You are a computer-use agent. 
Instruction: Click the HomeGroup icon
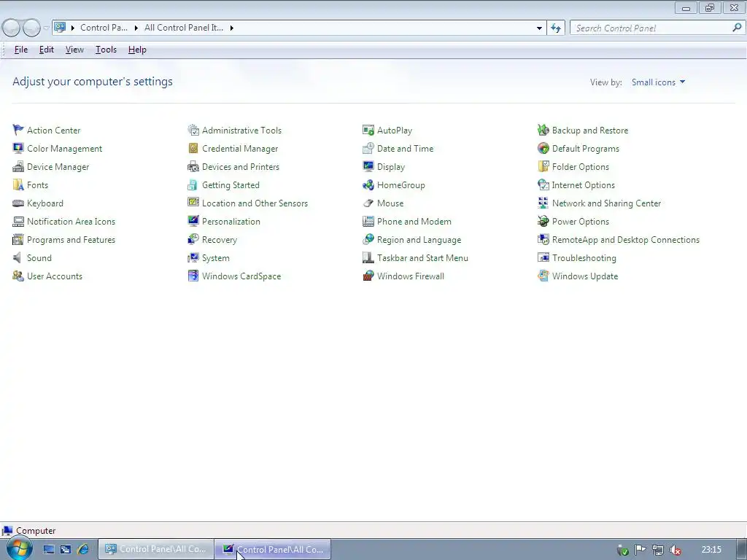pyautogui.click(x=368, y=184)
